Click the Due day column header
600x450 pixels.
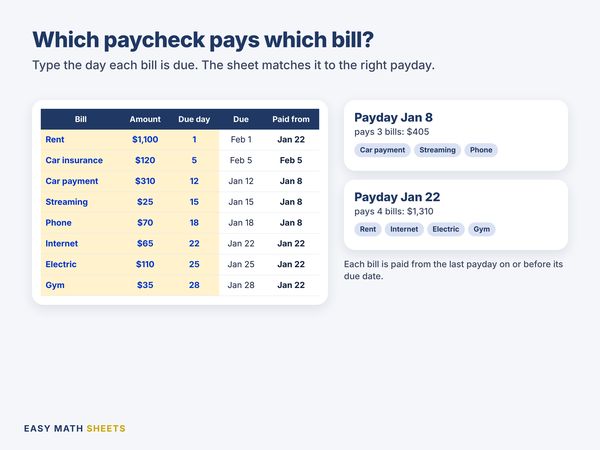[194, 119]
